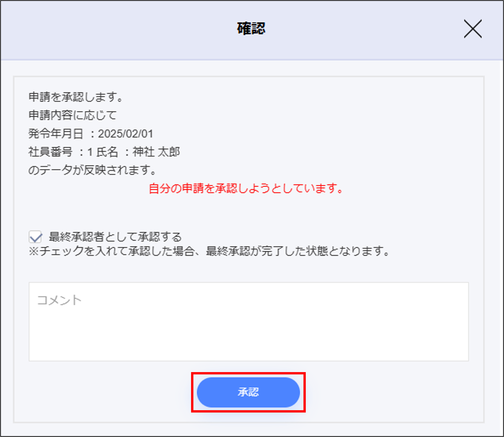Viewport: 504px width, 437px height.
Task: Click the 氏名 label
Action: tap(107, 152)
